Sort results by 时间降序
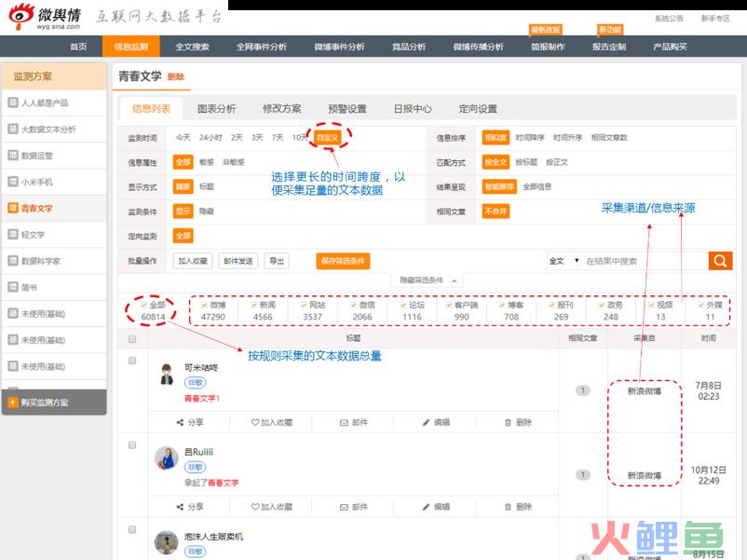The height and width of the screenshot is (560, 747). click(x=530, y=137)
